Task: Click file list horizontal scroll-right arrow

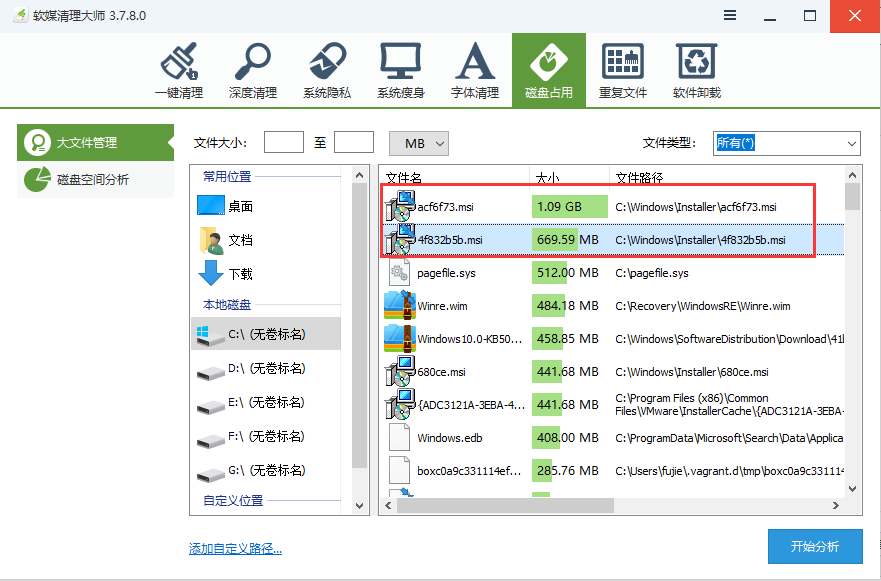Action: pyautogui.click(x=836, y=506)
